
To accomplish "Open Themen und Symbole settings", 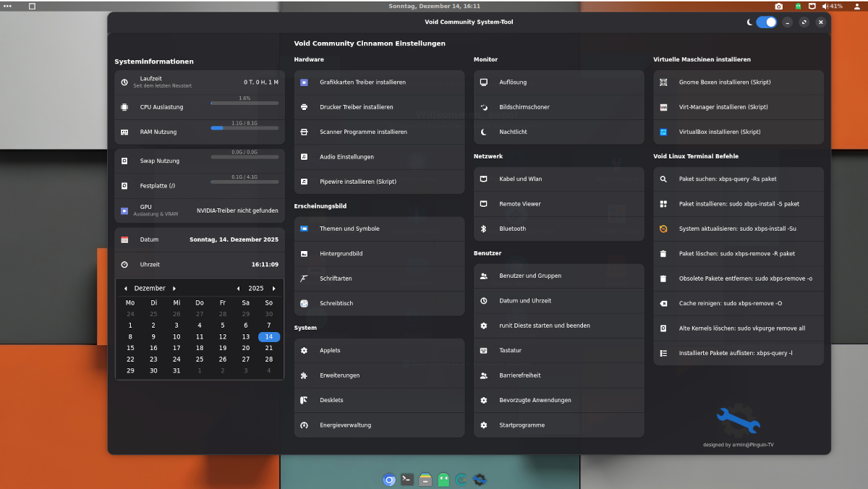I will [x=349, y=229].
